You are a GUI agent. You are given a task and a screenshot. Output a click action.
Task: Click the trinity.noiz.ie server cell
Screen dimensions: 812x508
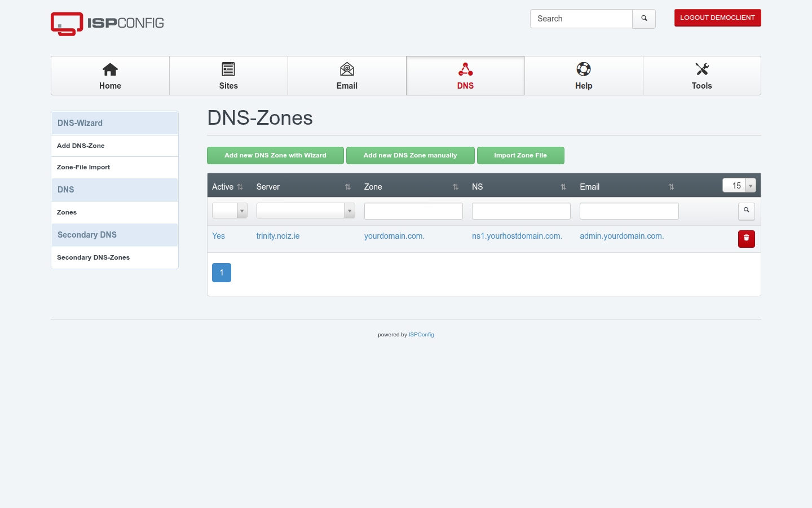pos(278,236)
